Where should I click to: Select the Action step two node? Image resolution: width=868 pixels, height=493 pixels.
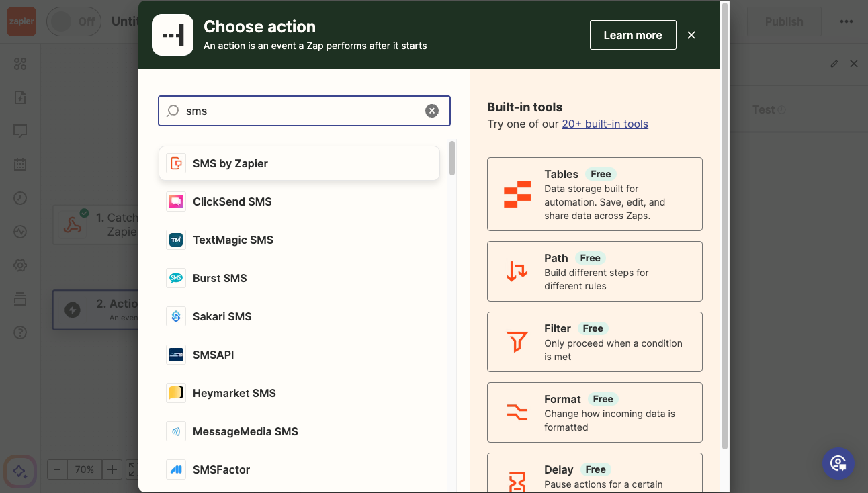[x=95, y=310]
